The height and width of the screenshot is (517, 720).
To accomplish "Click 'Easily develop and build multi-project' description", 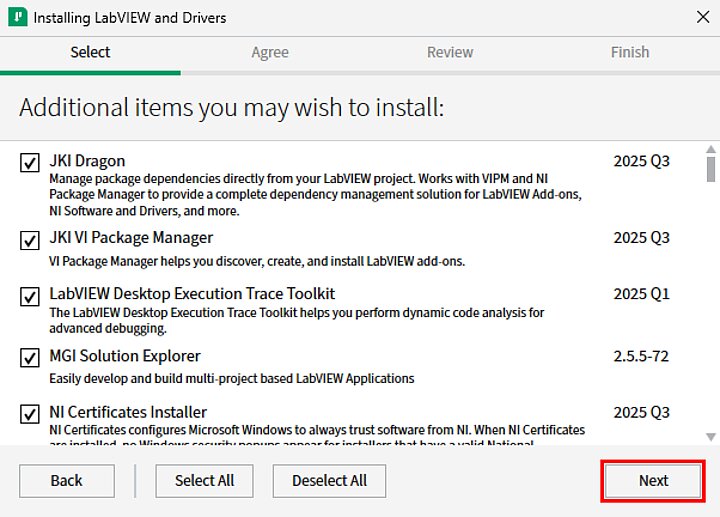I will point(232,379).
